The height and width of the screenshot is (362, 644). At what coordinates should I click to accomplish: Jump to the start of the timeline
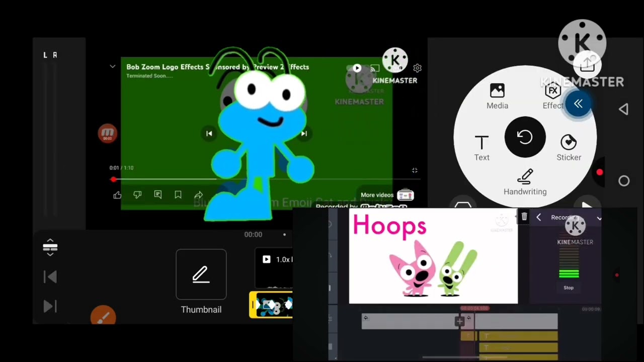tap(50, 277)
